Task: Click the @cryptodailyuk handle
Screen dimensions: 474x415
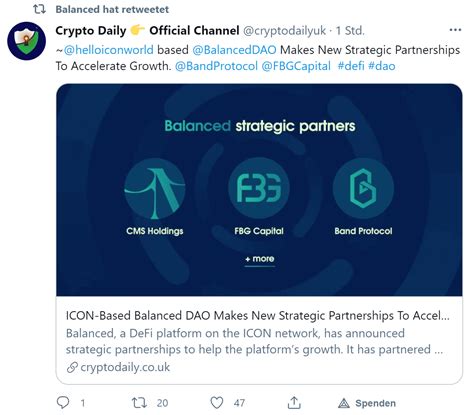Action: [x=284, y=31]
